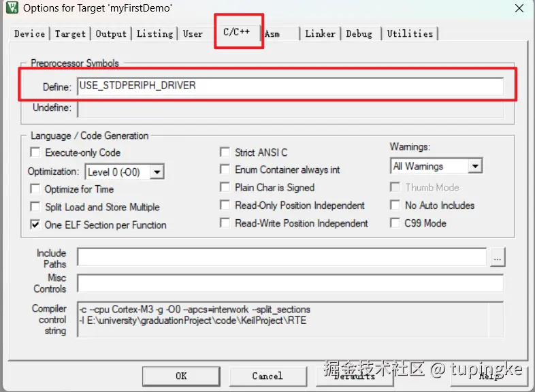Select the C/C++ tab
Screen dimensions: 535x392
[236, 32]
